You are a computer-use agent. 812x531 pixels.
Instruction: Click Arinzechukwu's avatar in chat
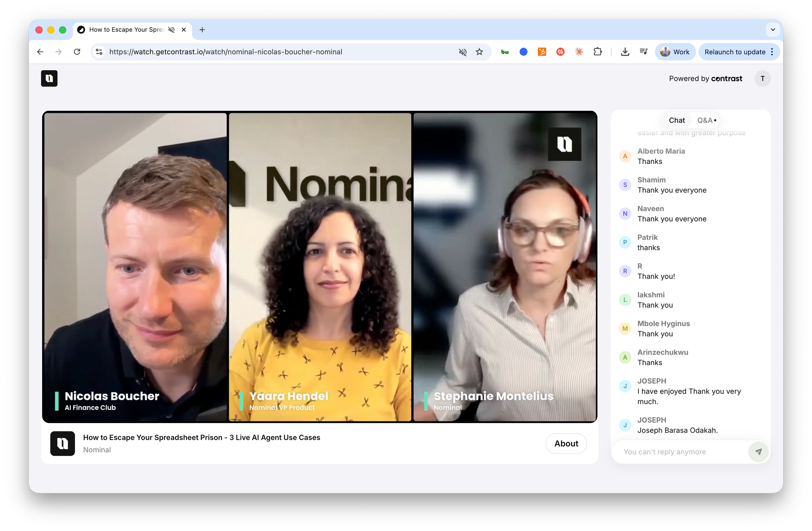pyautogui.click(x=625, y=358)
